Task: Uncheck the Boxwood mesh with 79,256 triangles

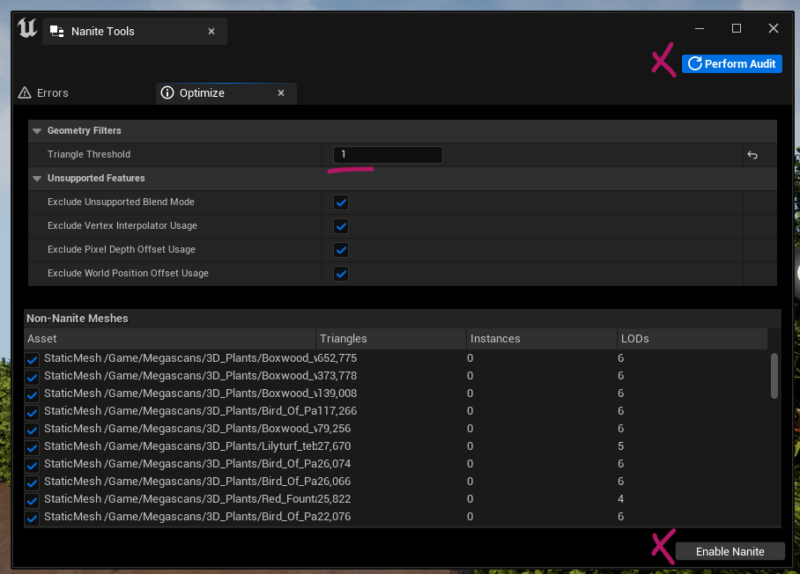Action: click(x=32, y=430)
